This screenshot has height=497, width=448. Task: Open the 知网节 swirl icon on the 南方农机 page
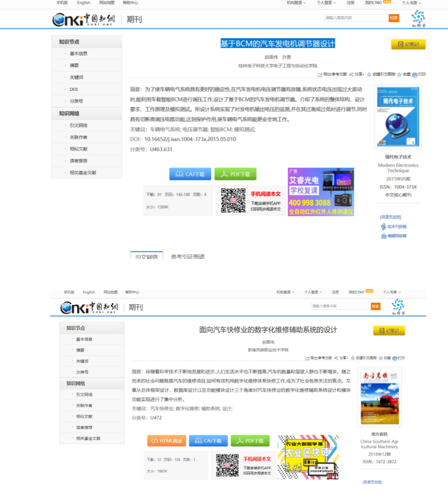click(398, 307)
